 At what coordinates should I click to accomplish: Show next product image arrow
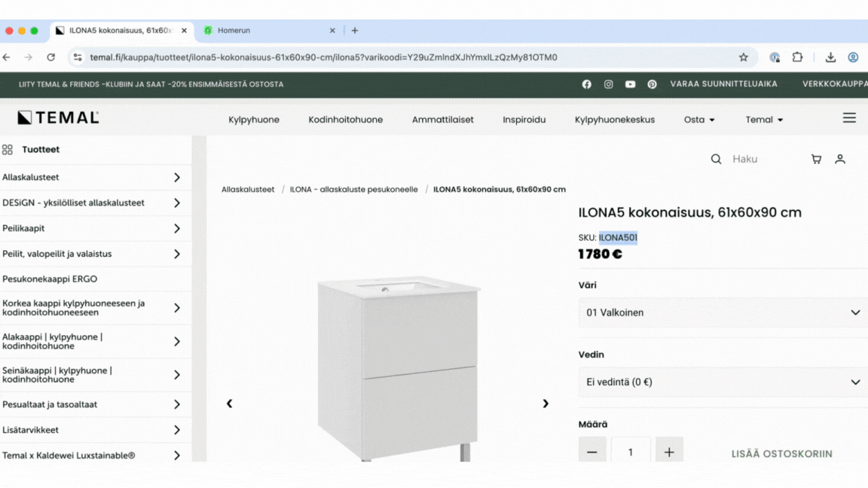point(546,404)
